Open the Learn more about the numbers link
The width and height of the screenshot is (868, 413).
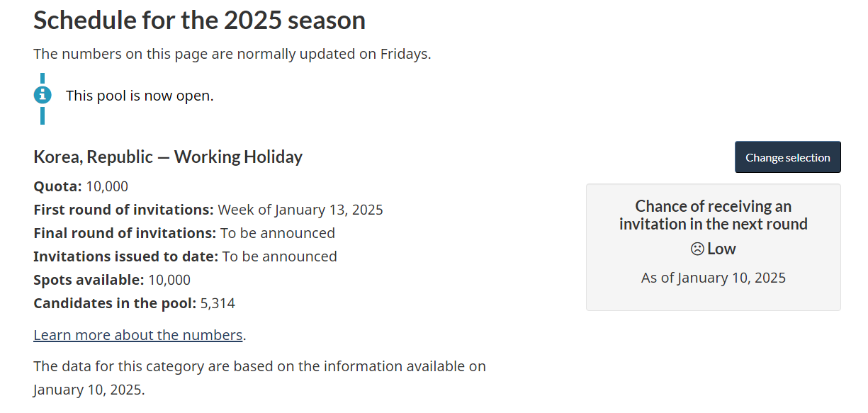[138, 335]
